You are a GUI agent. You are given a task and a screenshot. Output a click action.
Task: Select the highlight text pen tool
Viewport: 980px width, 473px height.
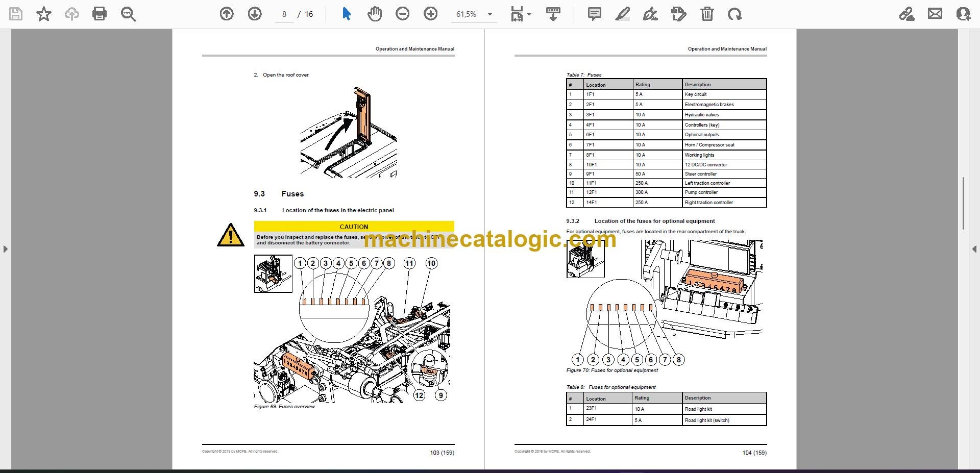[622, 14]
